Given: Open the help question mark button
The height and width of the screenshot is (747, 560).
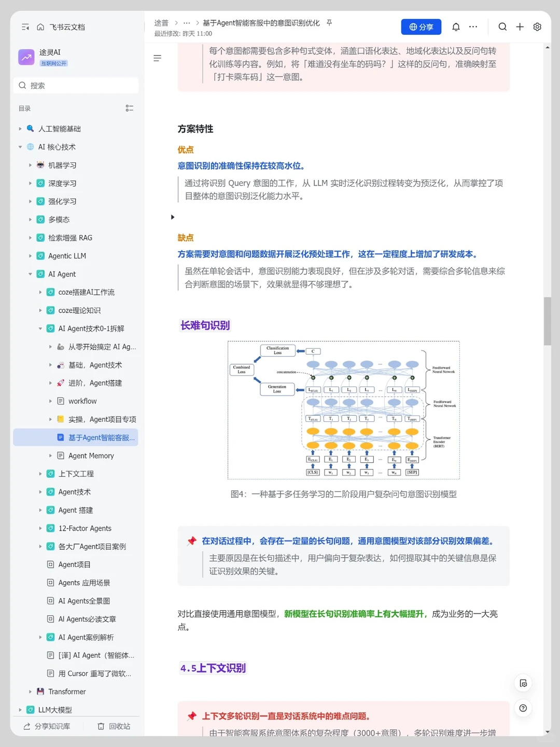Looking at the screenshot, I should pyautogui.click(x=523, y=708).
